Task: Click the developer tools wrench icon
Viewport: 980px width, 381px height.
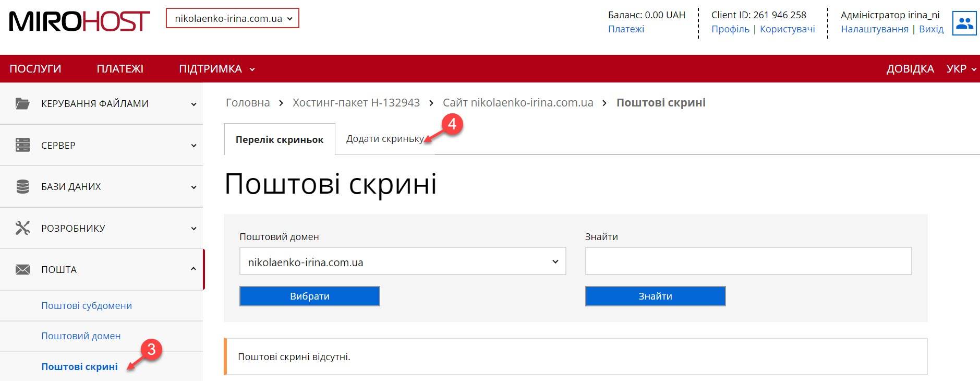Action: tap(22, 228)
